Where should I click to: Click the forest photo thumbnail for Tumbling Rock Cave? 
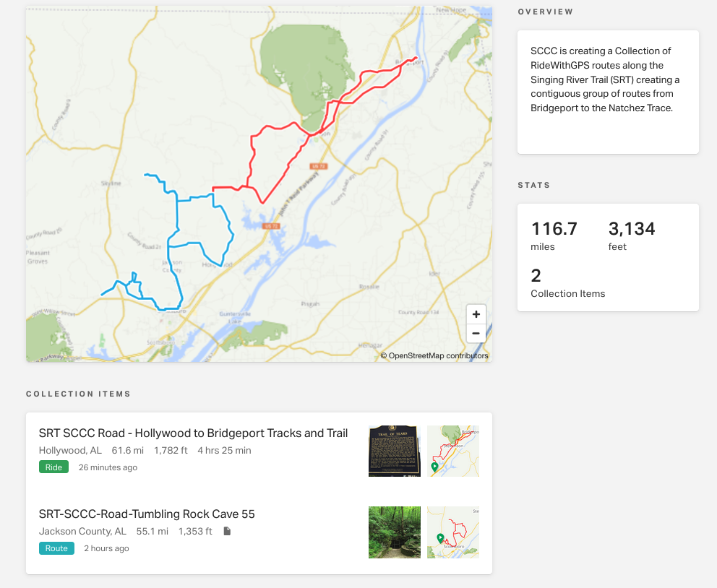394,532
